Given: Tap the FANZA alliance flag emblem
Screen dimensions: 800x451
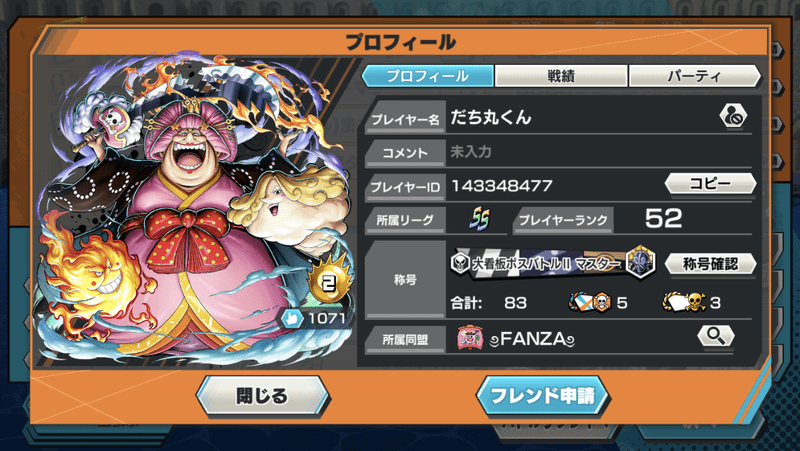Looking at the screenshot, I should click(470, 338).
